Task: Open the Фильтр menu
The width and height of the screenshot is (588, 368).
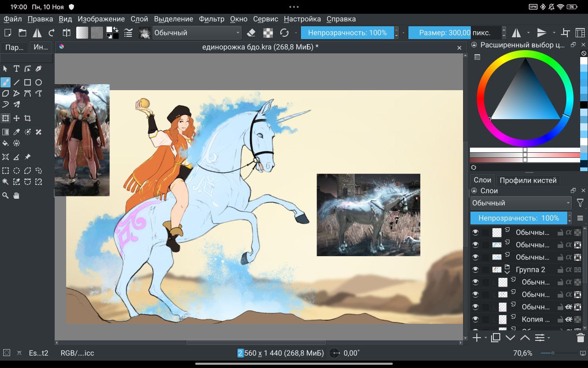Action: pyautogui.click(x=211, y=19)
